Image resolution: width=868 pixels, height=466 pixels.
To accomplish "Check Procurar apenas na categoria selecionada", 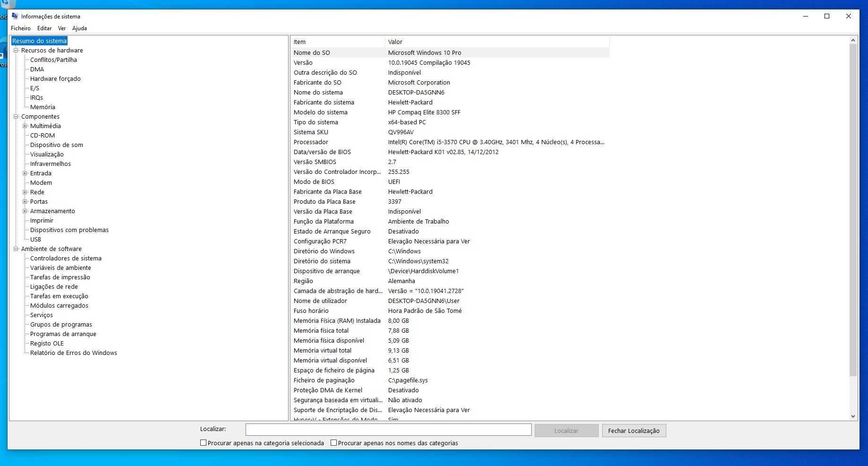I will (x=204, y=443).
